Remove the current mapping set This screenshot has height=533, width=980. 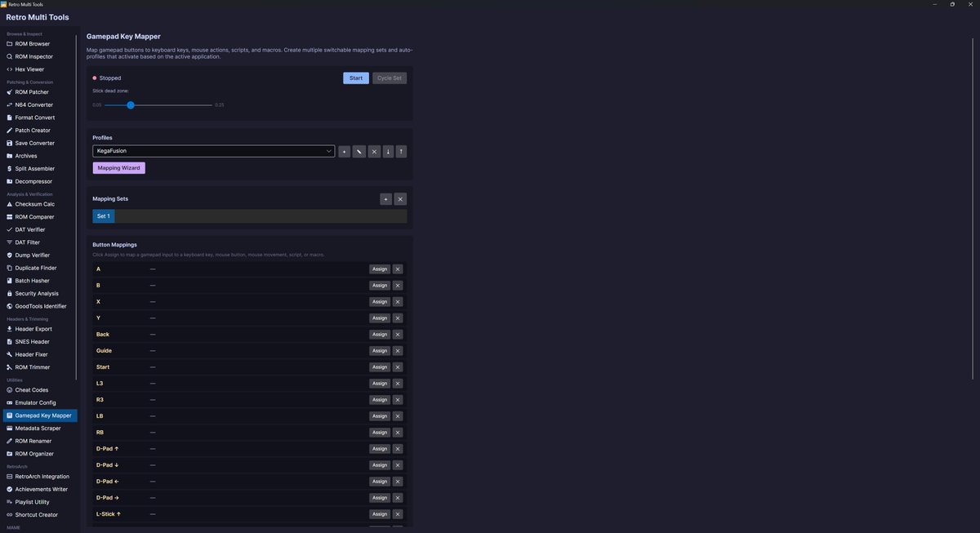point(400,199)
